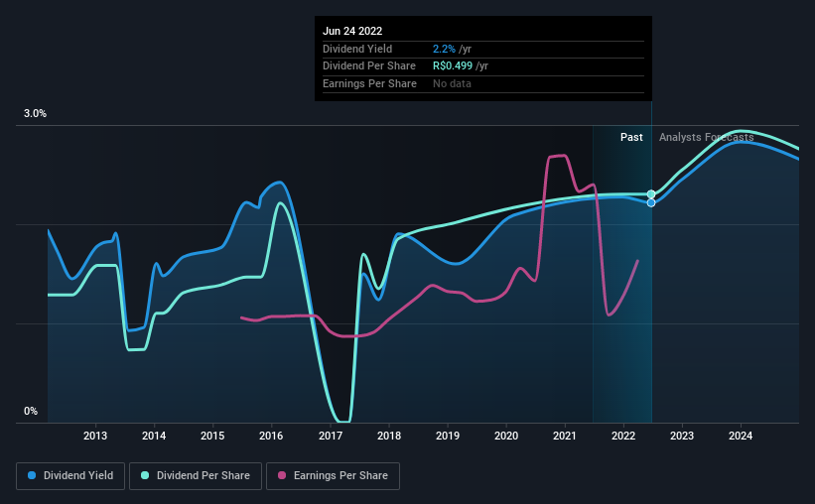Click the 2019 x-axis label
This screenshot has height=504, width=815.
[448, 436]
